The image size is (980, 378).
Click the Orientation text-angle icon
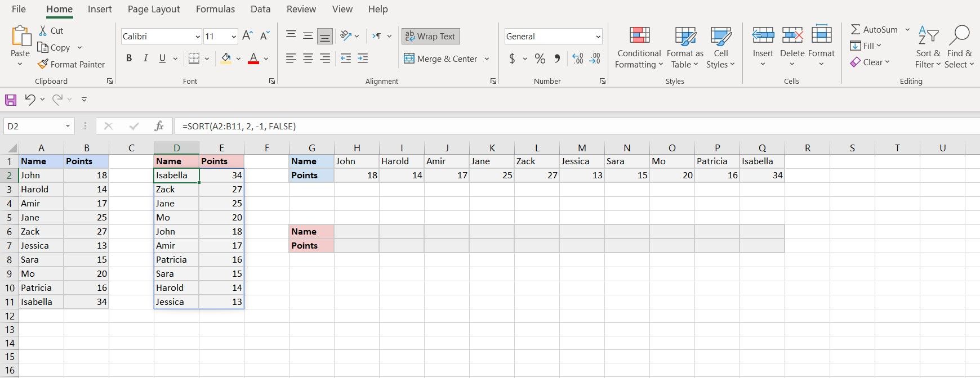(346, 36)
